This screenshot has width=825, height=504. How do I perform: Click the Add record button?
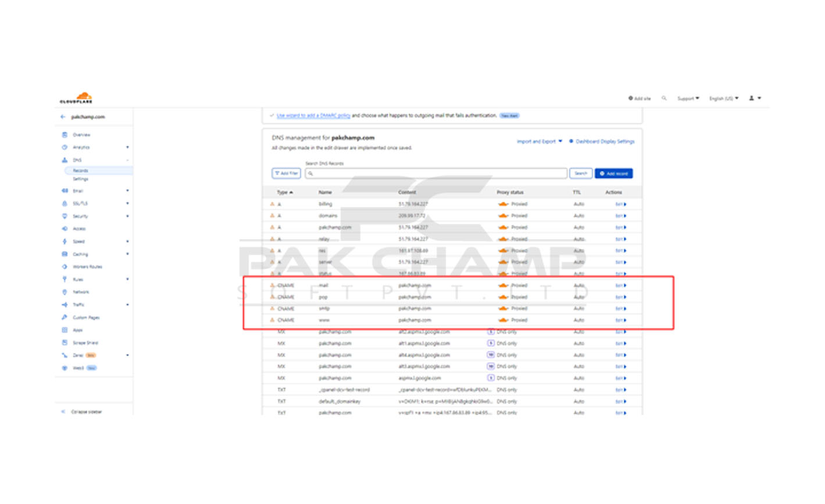tap(613, 173)
